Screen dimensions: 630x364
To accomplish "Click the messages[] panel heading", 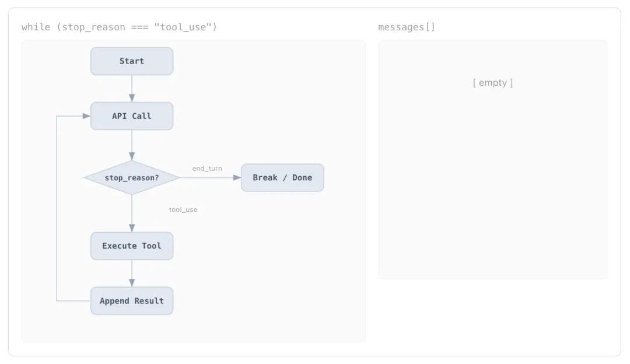I will pos(407,27).
